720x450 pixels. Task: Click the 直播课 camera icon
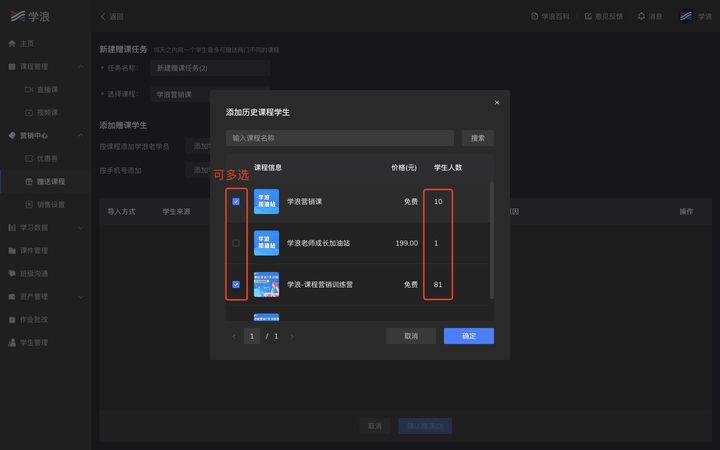29,90
